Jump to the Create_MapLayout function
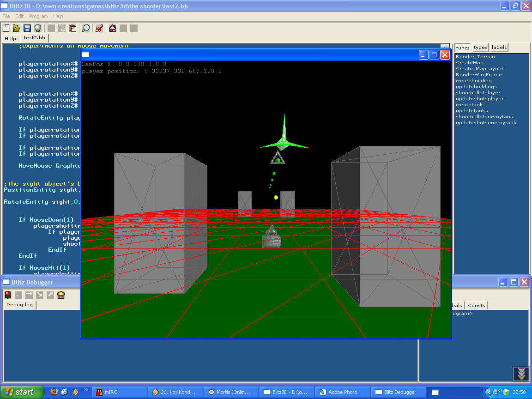The width and height of the screenshot is (532, 399). coord(479,69)
